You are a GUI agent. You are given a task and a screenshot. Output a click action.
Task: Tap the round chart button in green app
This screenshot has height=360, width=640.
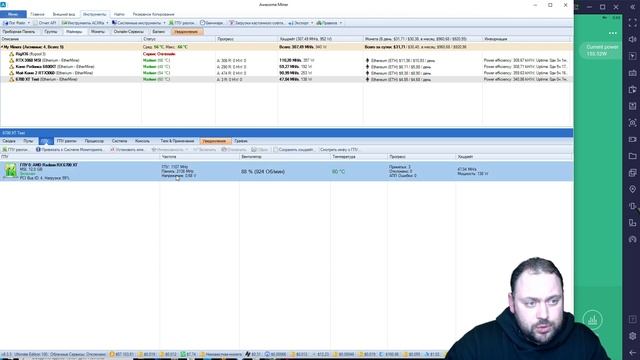point(593,320)
